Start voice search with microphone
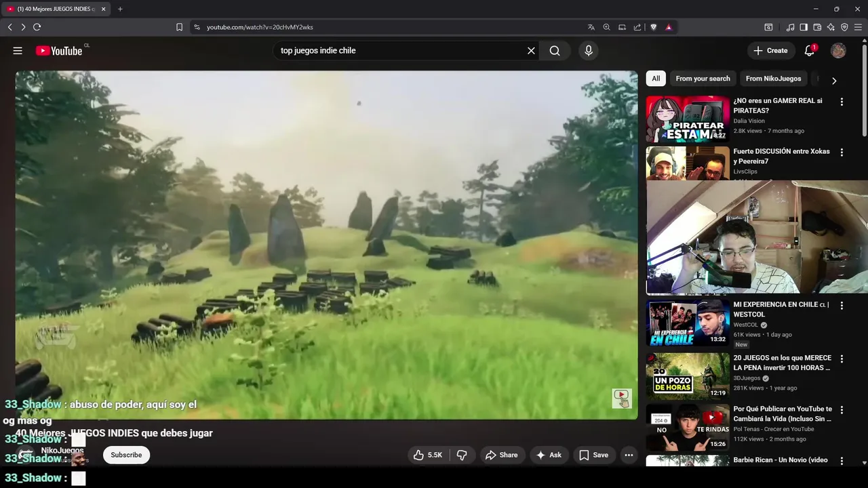868x488 pixels. point(588,51)
